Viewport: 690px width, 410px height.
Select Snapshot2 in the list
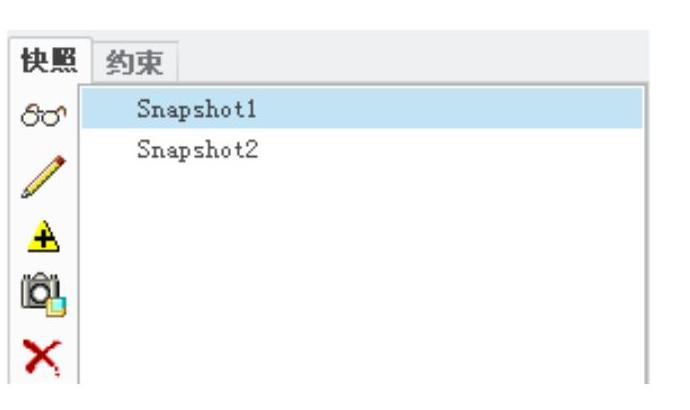click(x=362, y=150)
